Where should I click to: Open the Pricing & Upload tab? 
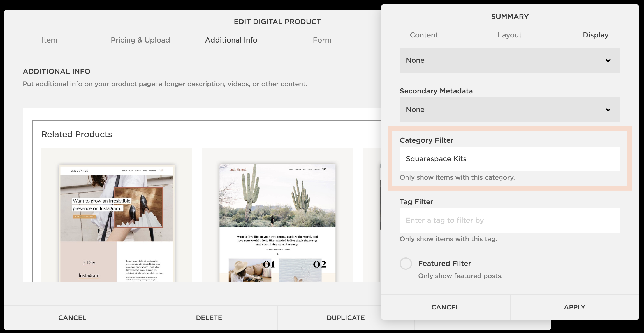140,40
